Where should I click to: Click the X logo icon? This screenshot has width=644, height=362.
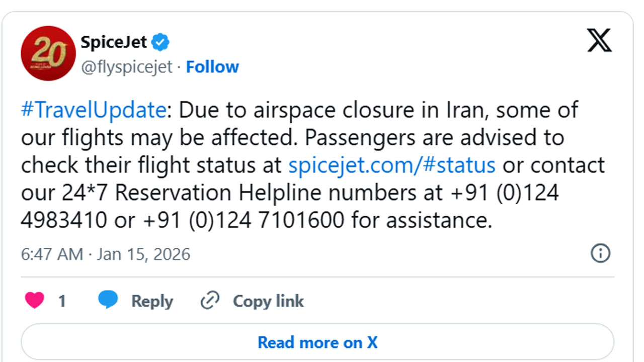(599, 41)
